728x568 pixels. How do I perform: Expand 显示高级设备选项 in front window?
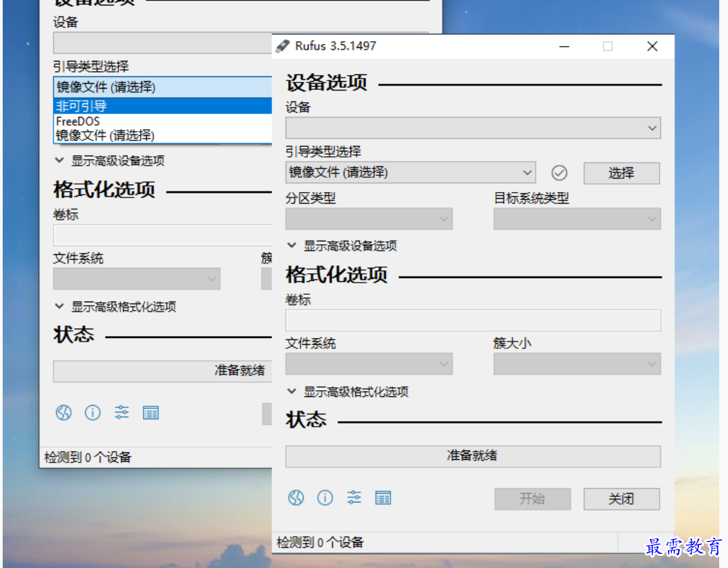pyautogui.click(x=342, y=245)
